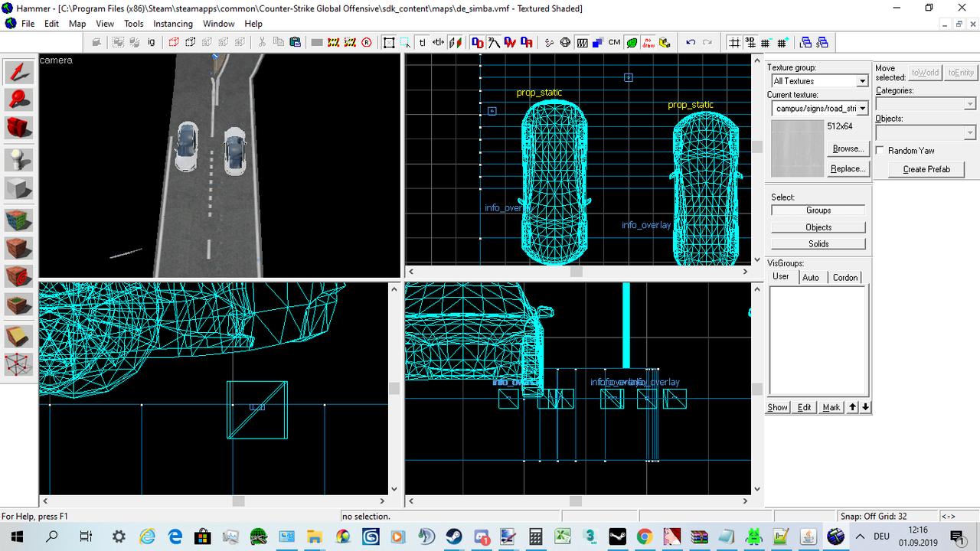Select the Selection (arrow) tool
The image size is (980, 551).
pos(20,73)
